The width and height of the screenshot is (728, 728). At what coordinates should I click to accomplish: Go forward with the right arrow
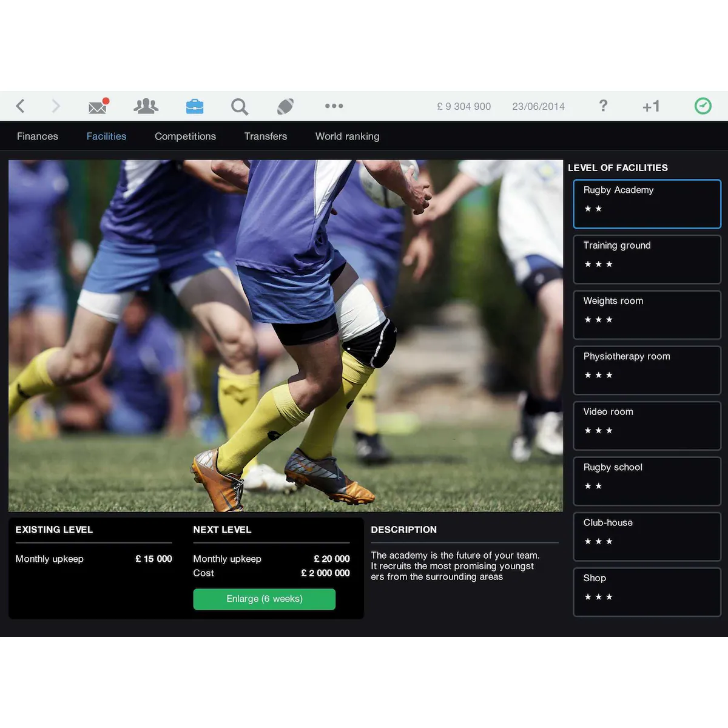coord(56,106)
